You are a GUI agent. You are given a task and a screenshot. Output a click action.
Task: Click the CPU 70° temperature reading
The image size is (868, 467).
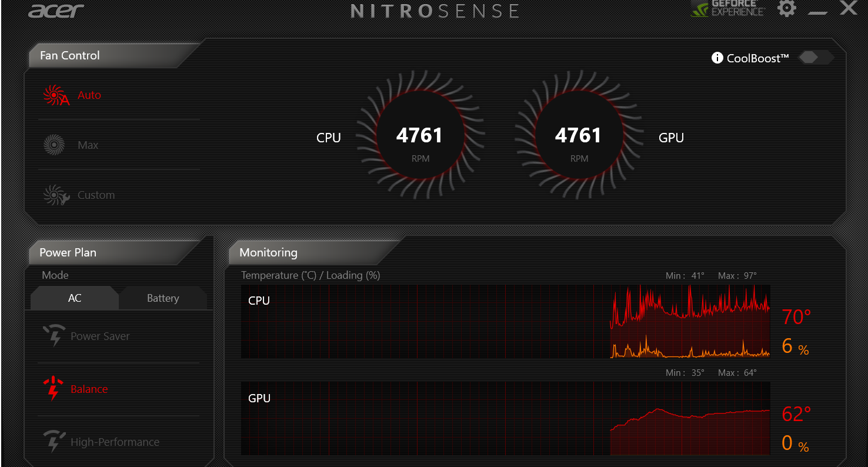click(x=796, y=317)
